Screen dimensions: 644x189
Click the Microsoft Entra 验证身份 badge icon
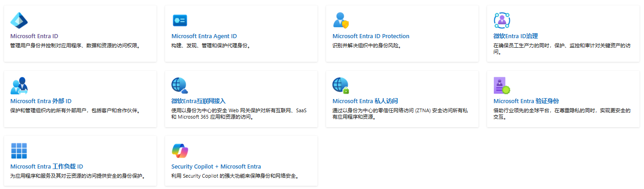pyautogui.click(x=502, y=85)
